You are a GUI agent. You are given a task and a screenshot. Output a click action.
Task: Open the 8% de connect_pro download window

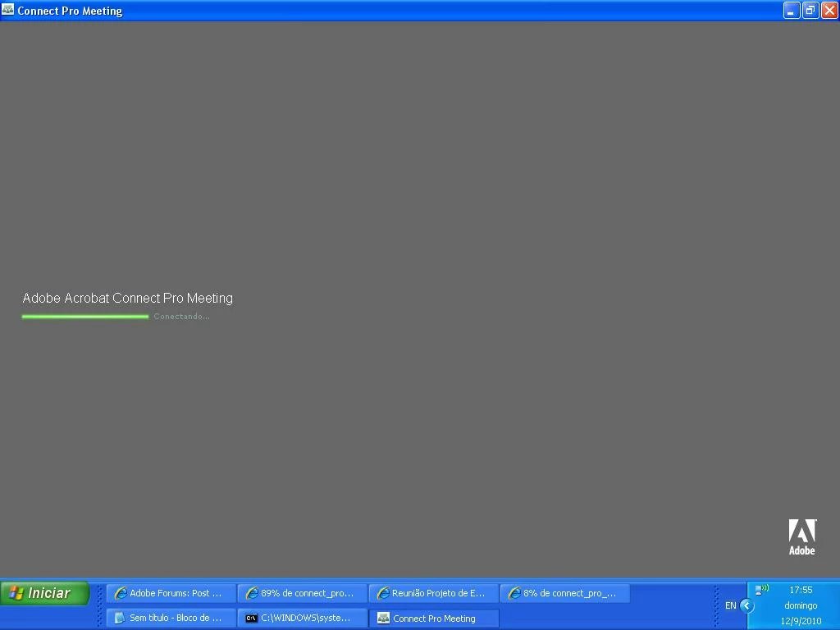click(565, 593)
